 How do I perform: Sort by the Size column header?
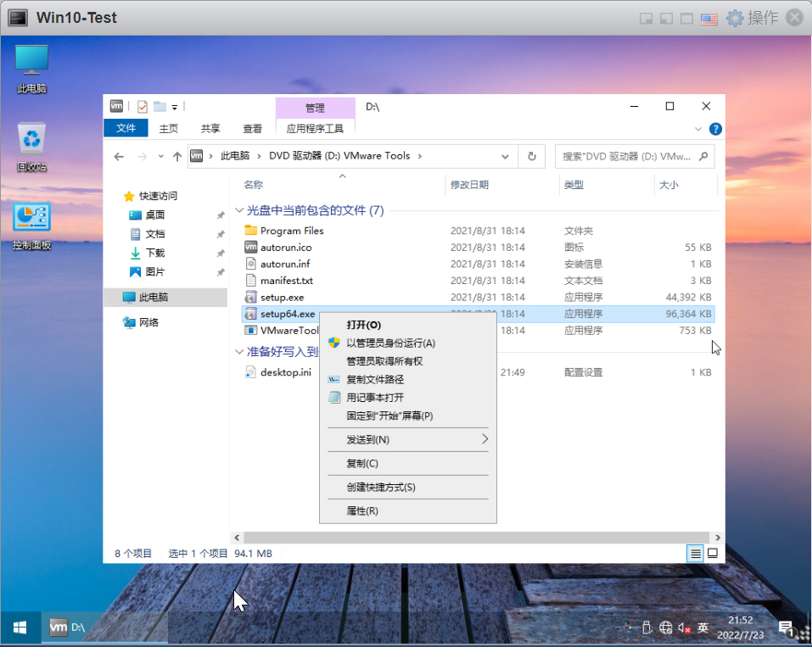pyautogui.click(x=669, y=185)
